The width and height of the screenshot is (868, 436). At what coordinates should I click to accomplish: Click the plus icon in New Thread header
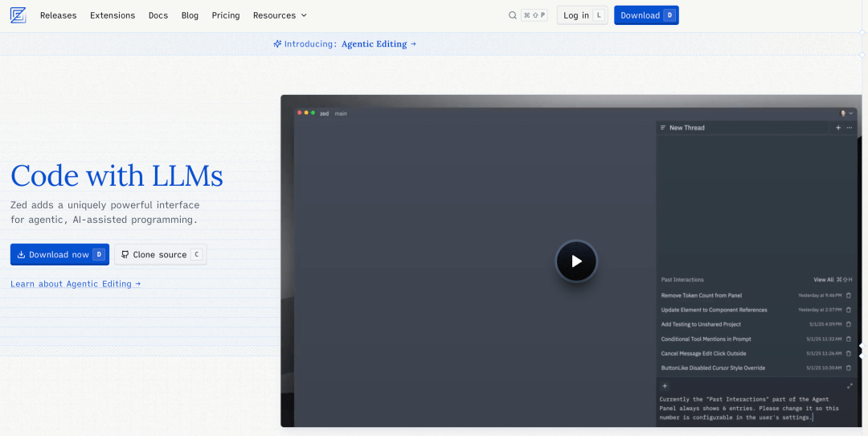tap(838, 128)
